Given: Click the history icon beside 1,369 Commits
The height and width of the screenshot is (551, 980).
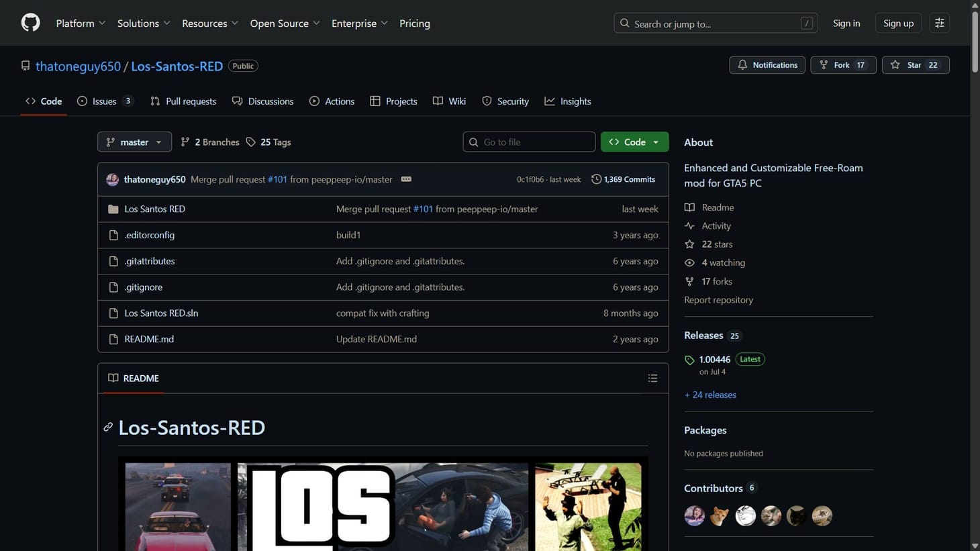Looking at the screenshot, I should [596, 179].
